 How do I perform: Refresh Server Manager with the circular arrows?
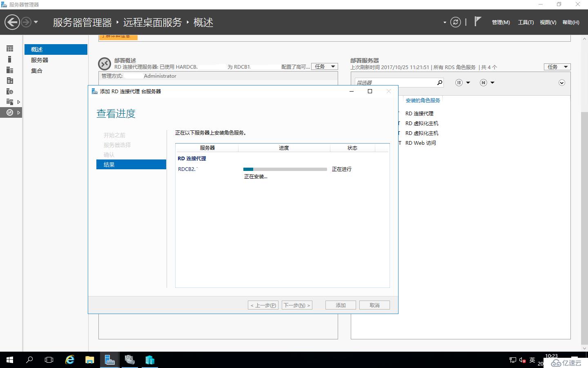tap(455, 22)
